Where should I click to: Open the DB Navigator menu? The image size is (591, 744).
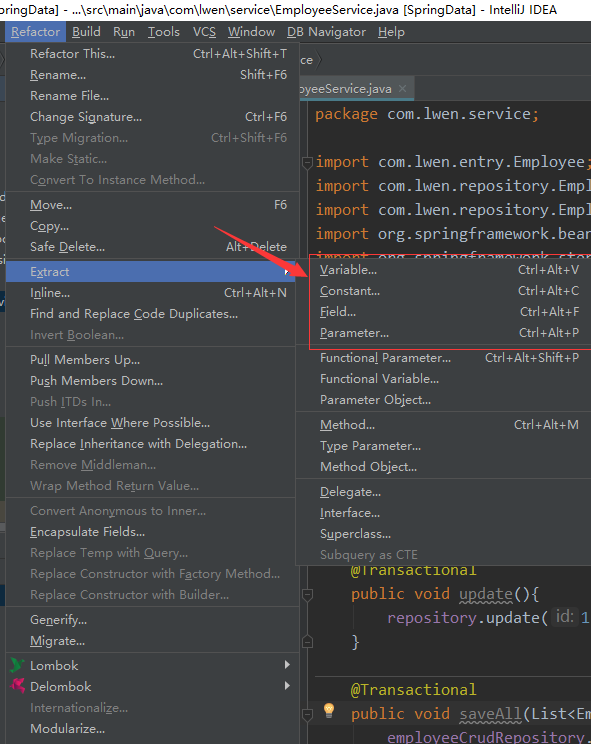[x=326, y=32]
